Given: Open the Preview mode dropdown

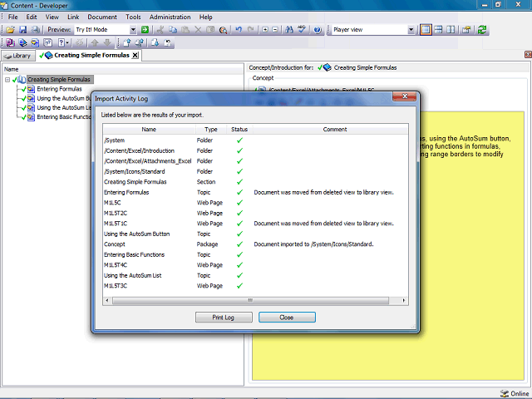Looking at the screenshot, I should [133, 30].
